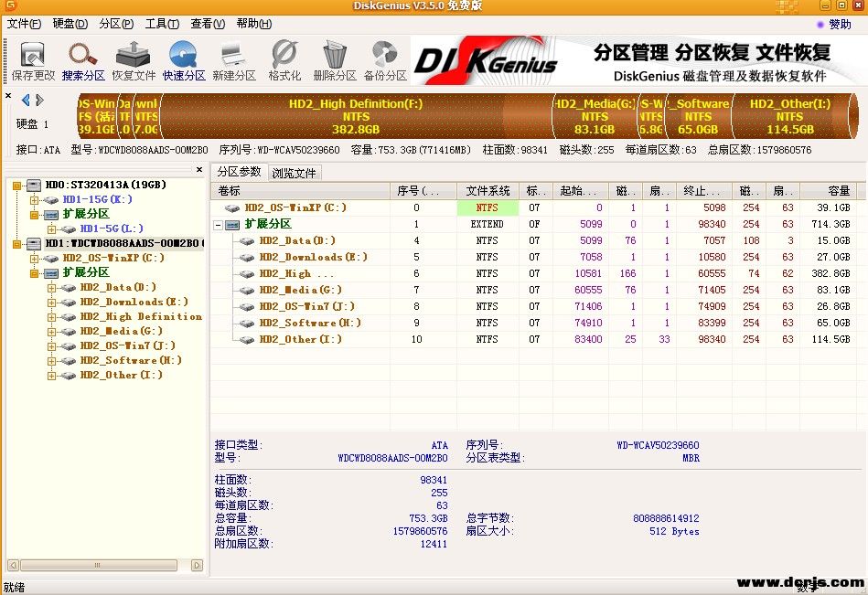868x595 pixels.
Task: Expand HD2_Software(H:) node in left tree
Action: point(51,360)
